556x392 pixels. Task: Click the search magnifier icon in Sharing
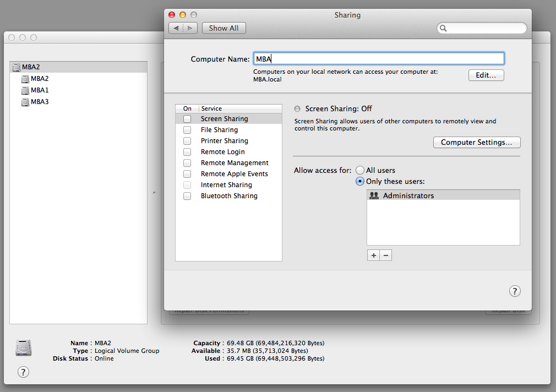pyautogui.click(x=443, y=28)
